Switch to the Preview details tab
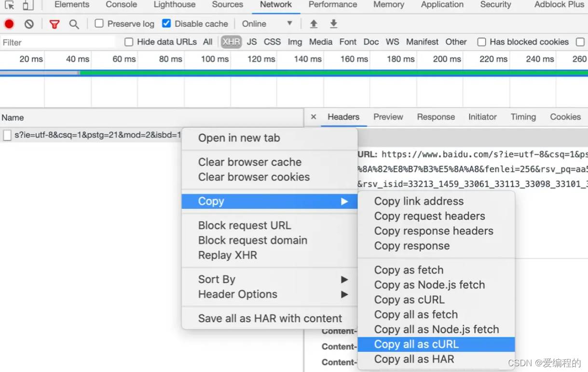Image resolution: width=588 pixels, height=372 pixels. point(388,117)
